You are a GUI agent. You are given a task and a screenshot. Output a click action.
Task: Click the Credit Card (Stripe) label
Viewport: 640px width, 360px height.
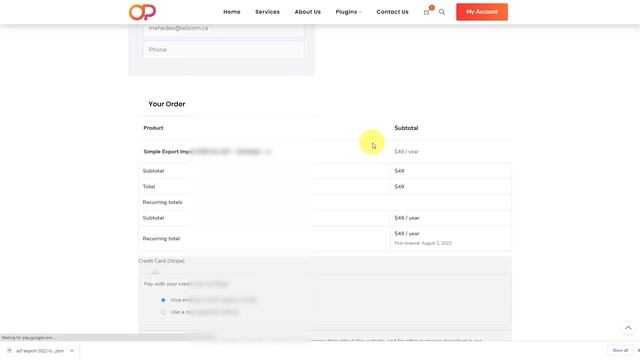[161, 261]
